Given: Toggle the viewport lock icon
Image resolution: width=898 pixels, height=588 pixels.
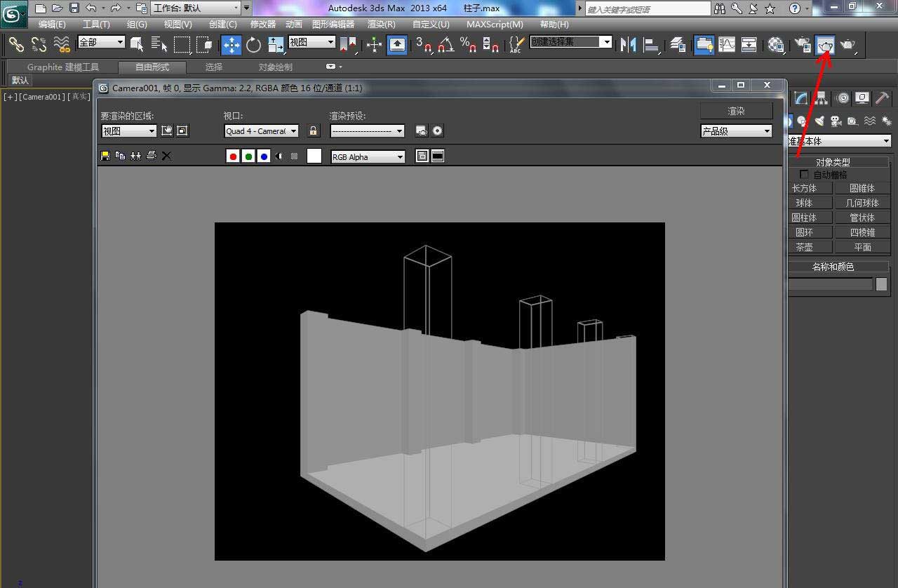Looking at the screenshot, I should [x=314, y=131].
